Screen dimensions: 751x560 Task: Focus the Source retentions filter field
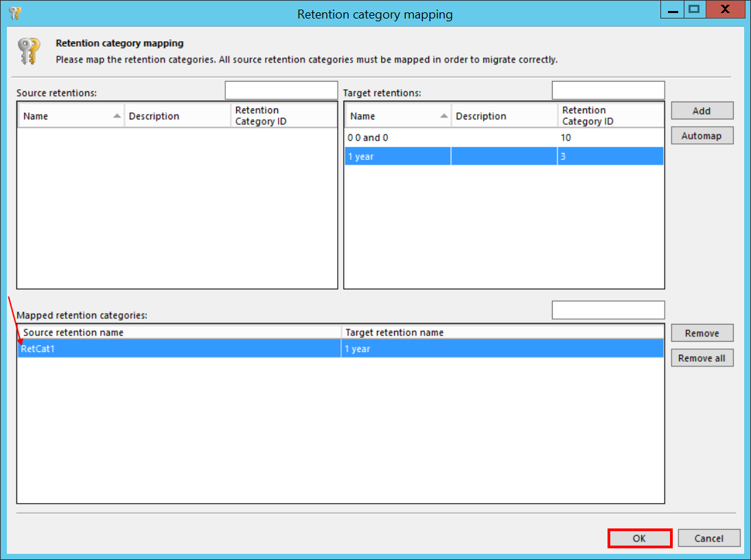(x=281, y=91)
